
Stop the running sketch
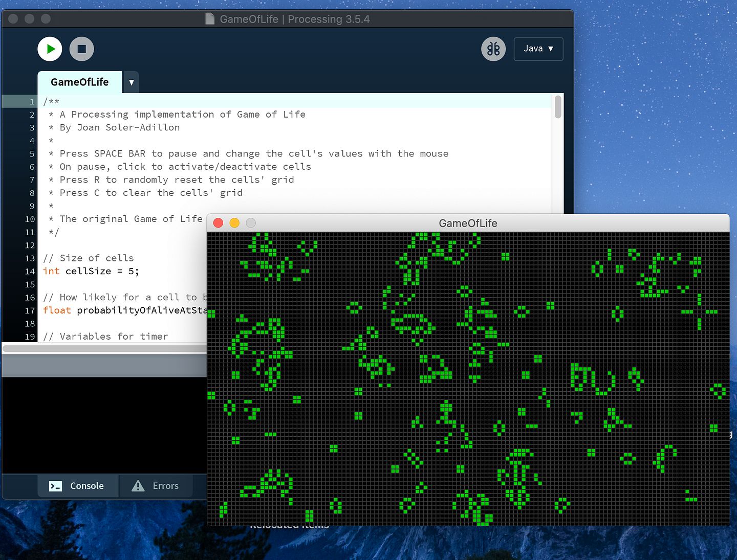(x=81, y=49)
